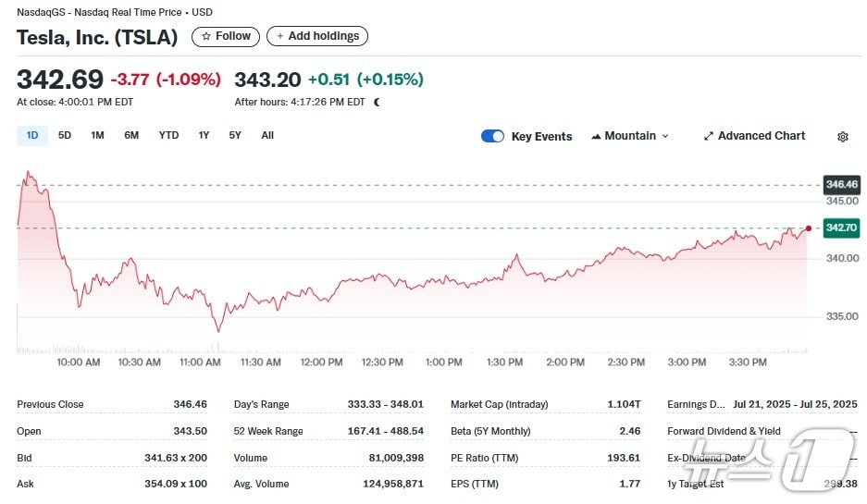Select the 1M chart range
The image size is (867, 504).
coord(97,136)
